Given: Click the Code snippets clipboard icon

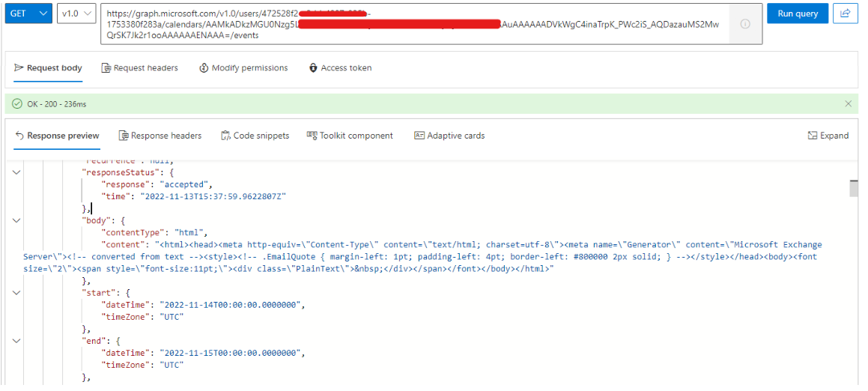Looking at the screenshot, I should click(225, 136).
